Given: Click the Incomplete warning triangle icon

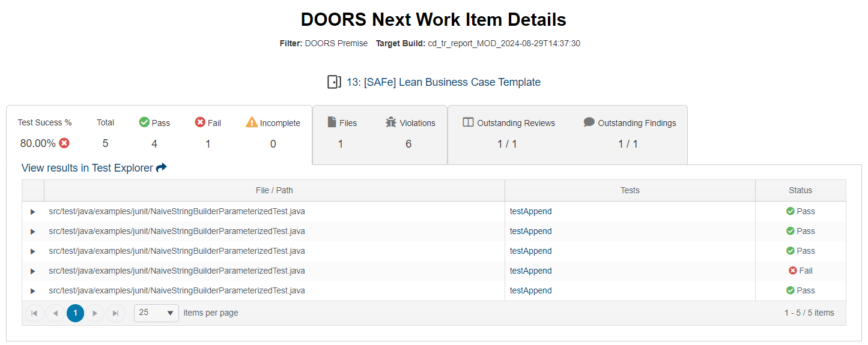Looking at the screenshot, I should [x=252, y=122].
